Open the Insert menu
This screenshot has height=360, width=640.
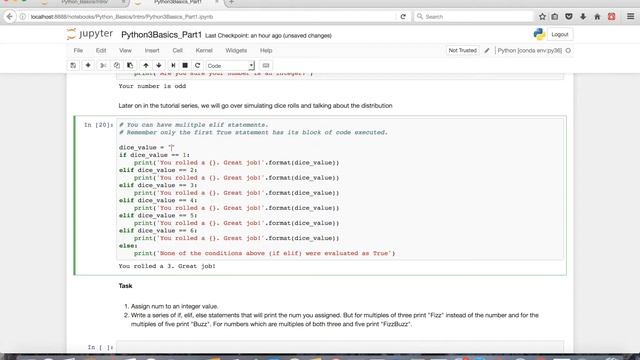click(x=152, y=50)
